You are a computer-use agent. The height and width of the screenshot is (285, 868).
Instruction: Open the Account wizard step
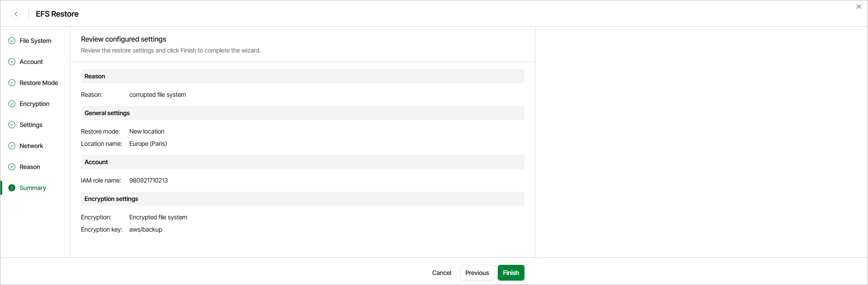[31, 62]
